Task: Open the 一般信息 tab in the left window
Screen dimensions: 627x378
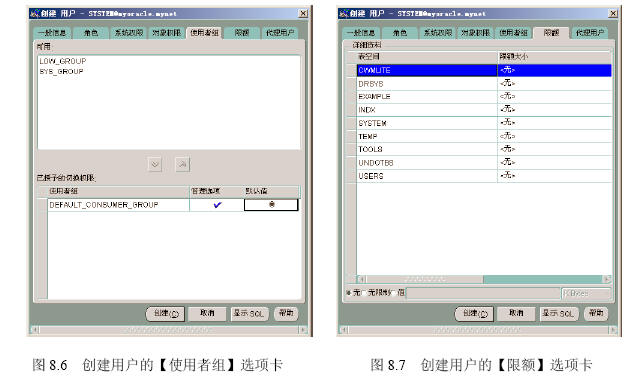Action: pos(52,33)
